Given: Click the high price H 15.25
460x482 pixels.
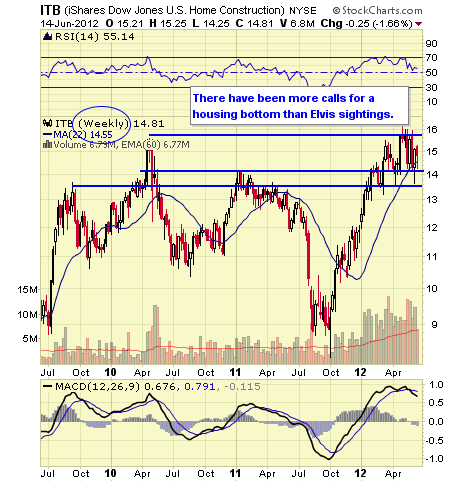Looking at the screenshot, I should [x=168, y=24].
